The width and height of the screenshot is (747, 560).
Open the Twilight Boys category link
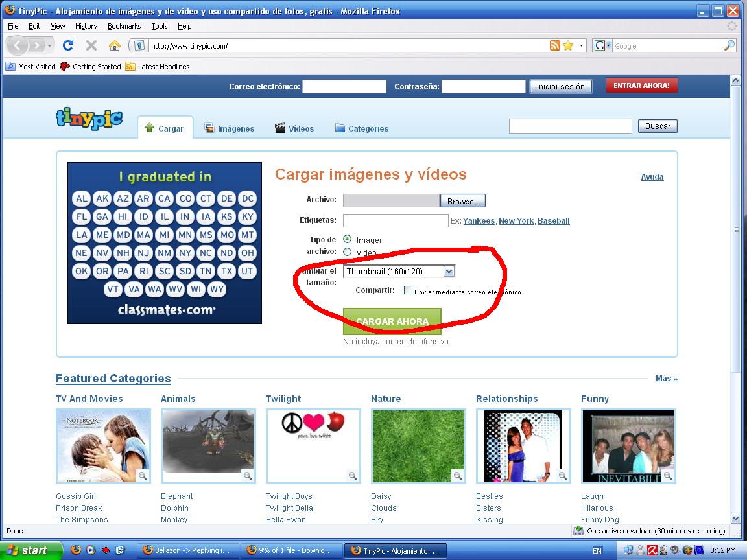point(289,496)
